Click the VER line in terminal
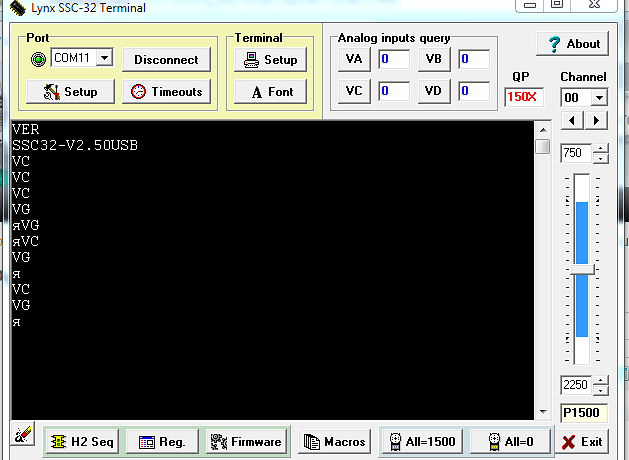Viewport: 629px width, 460px height. coord(26,129)
